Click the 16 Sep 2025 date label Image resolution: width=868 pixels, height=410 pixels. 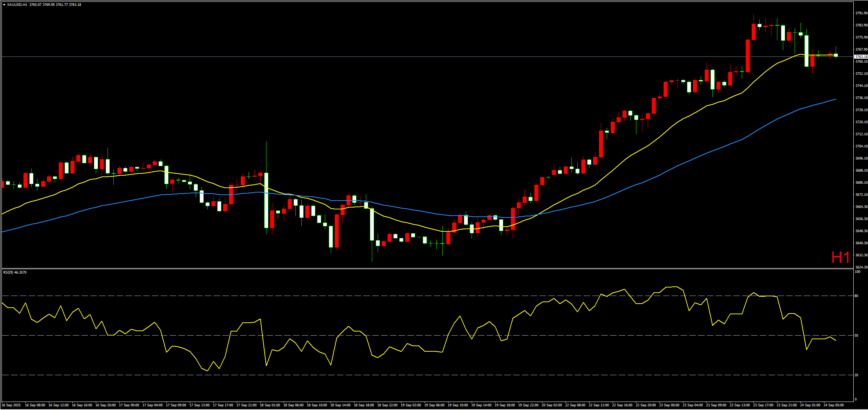tap(11, 405)
